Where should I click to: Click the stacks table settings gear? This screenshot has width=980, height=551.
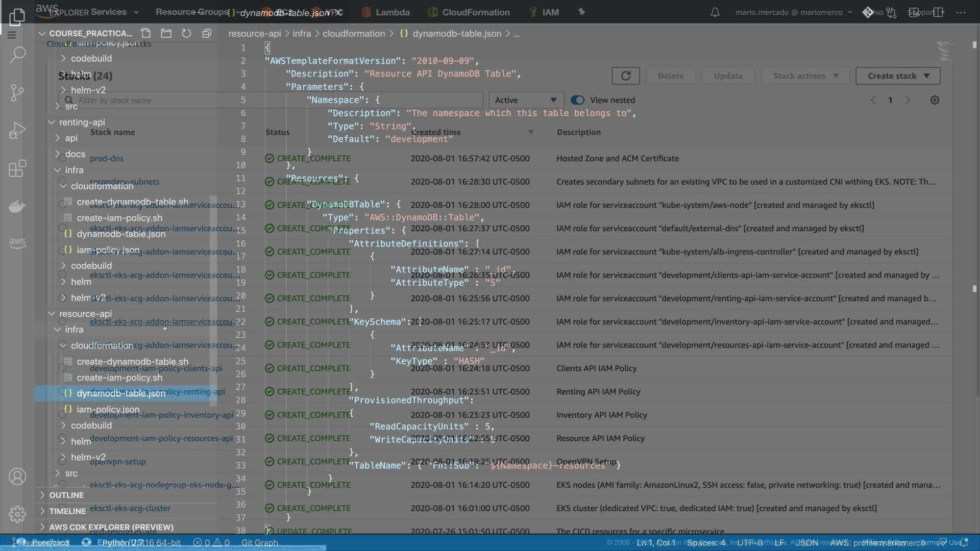[x=935, y=101]
